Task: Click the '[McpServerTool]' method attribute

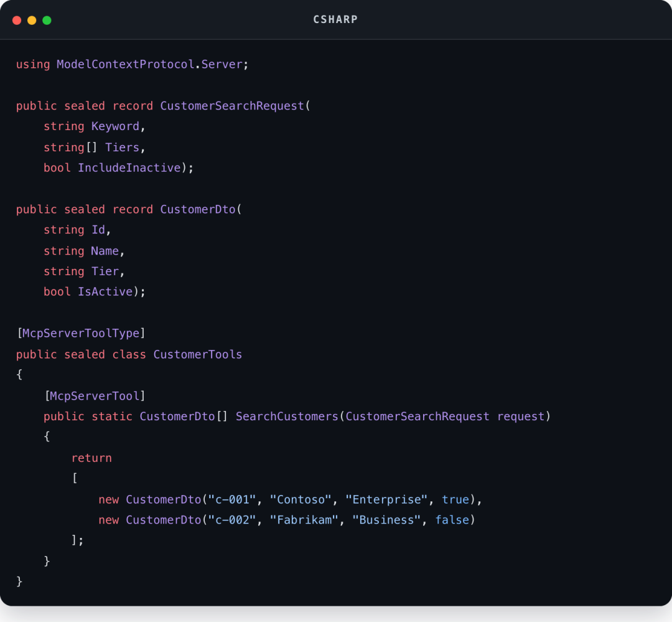Action: (95, 396)
